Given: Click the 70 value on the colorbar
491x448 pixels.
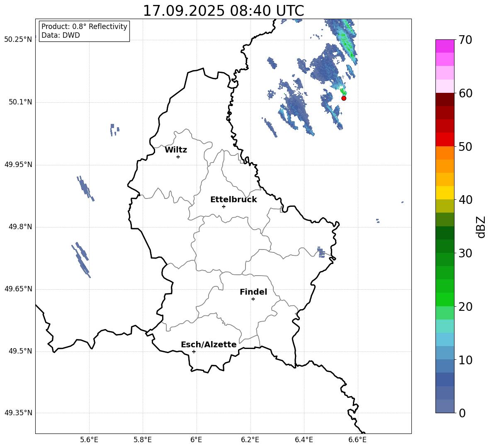Looking at the screenshot, I should click(x=465, y=40).
